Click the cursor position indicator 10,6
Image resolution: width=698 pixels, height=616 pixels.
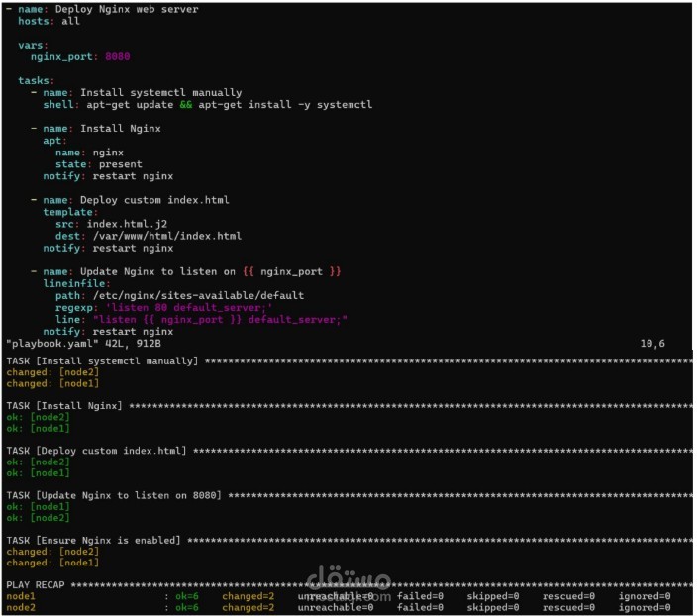pos(652,344)
